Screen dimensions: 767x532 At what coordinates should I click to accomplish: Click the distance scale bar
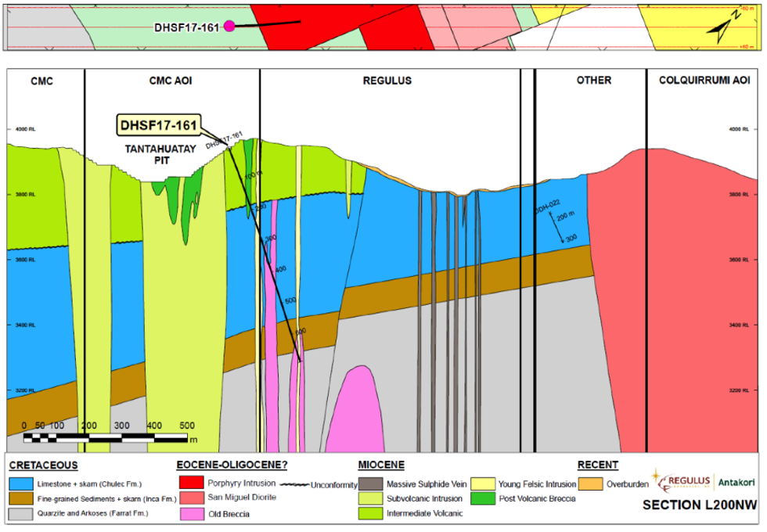(110, 436)
